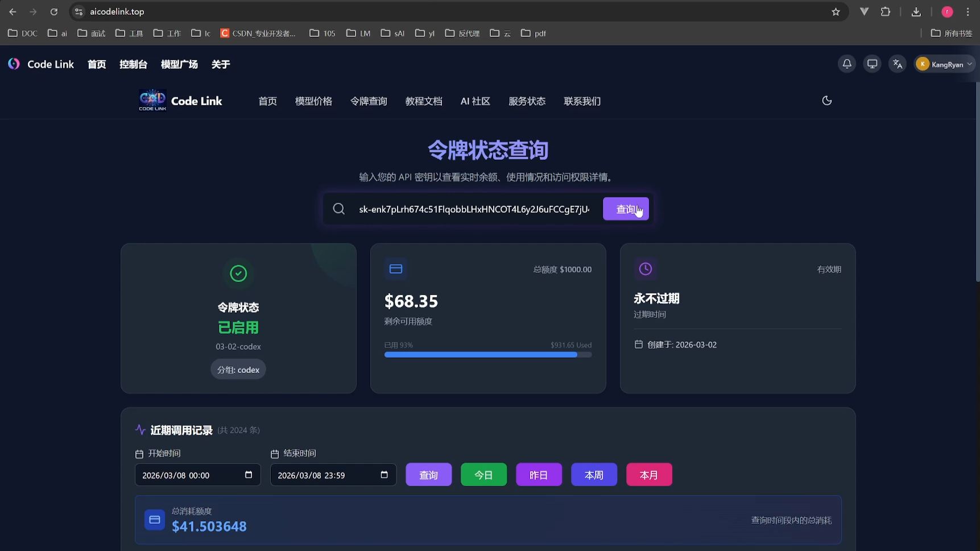Toggle dark mode with the moon icon

[827, 101]
